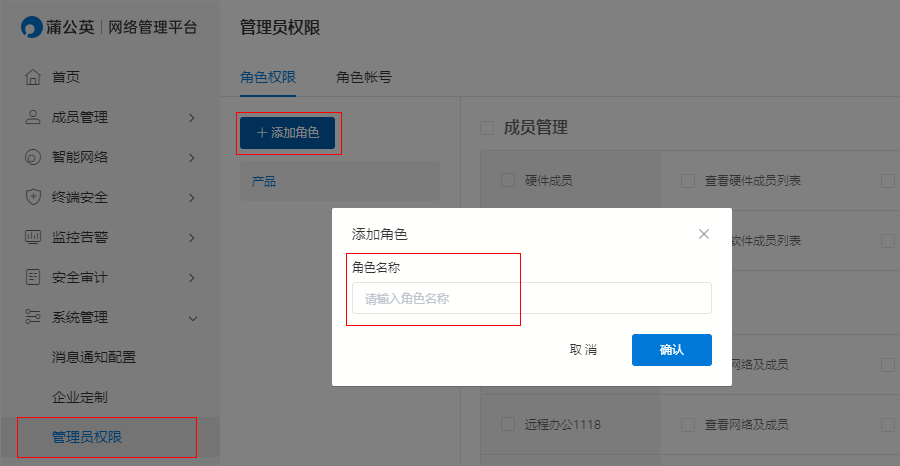Expand the 成员管理 chevron arrow
Image resolution: width=900 pixels, height=466 pixels.
[x=192, y=118]
